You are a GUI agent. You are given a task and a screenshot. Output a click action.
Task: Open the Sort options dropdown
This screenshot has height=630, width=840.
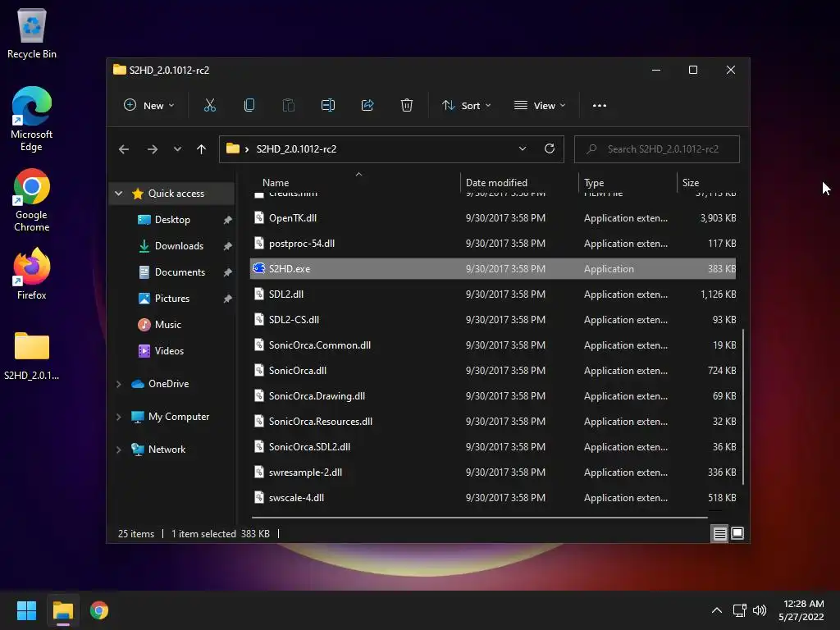[x=466, y=106]
